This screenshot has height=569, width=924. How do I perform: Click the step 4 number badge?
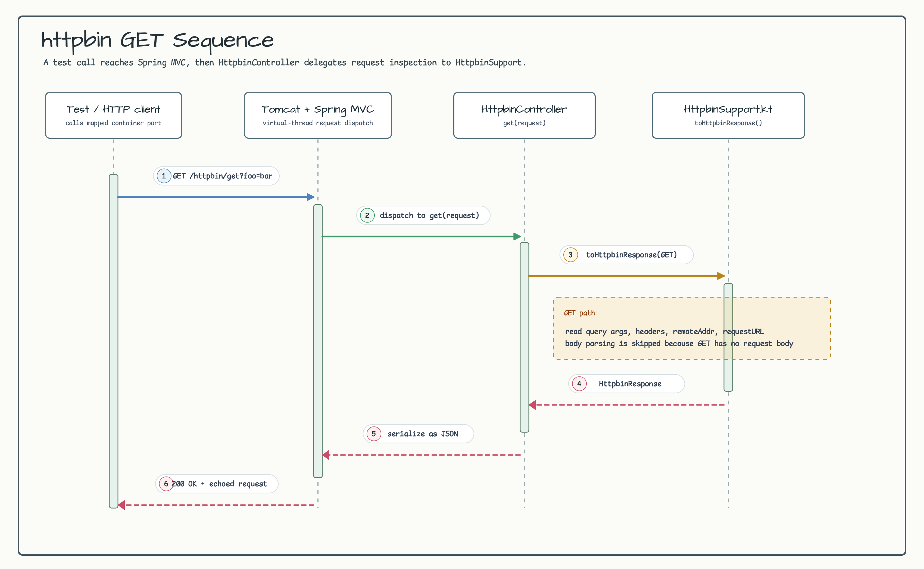(x=579, y=384)
